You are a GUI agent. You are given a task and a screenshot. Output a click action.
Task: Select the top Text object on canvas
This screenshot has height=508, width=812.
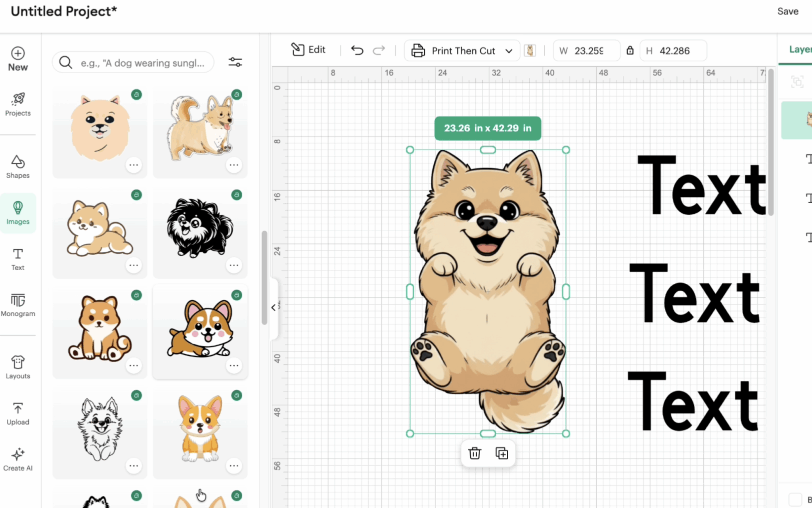click(701, 185)
